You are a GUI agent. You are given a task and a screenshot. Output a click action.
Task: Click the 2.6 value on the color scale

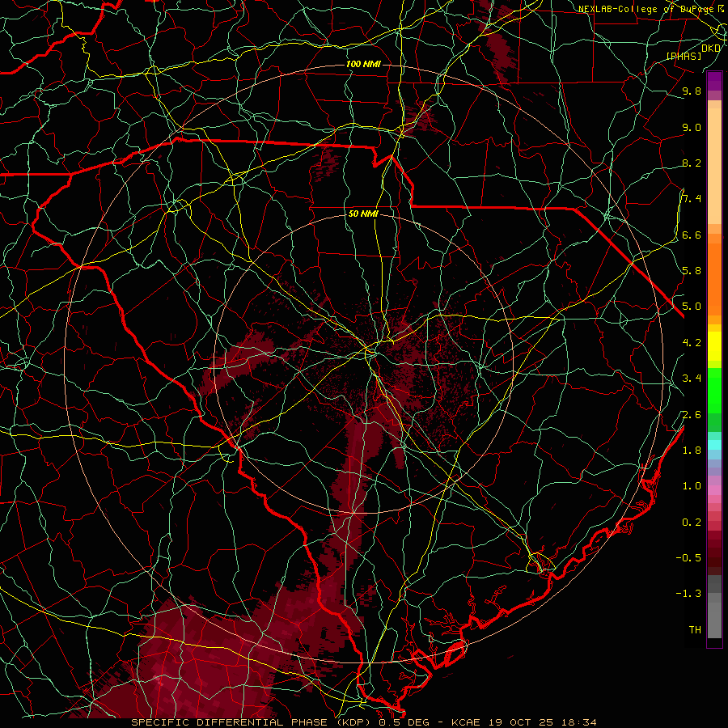coord(692,415)
